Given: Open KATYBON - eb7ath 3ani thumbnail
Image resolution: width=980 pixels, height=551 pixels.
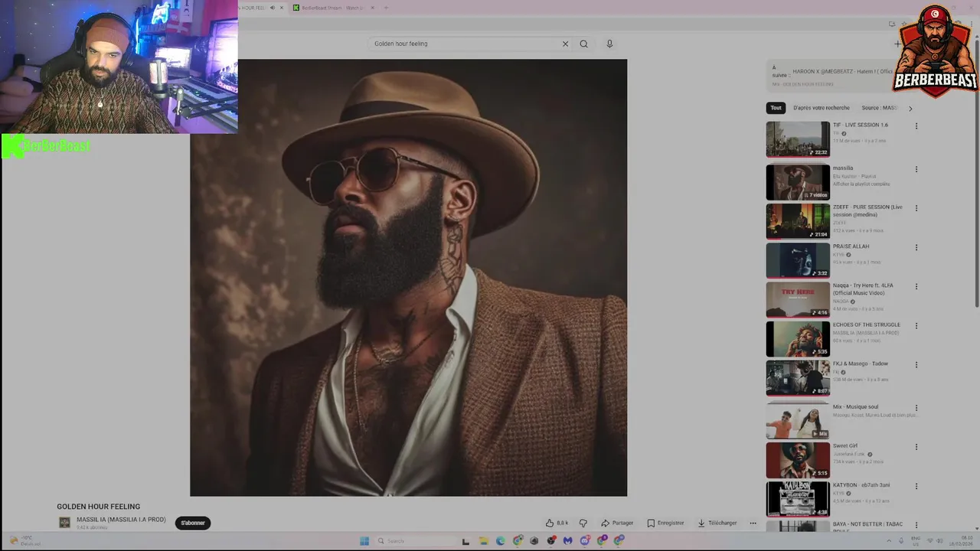Looking at the screenshot, I should pyautogui.click(x=798, y=499).
